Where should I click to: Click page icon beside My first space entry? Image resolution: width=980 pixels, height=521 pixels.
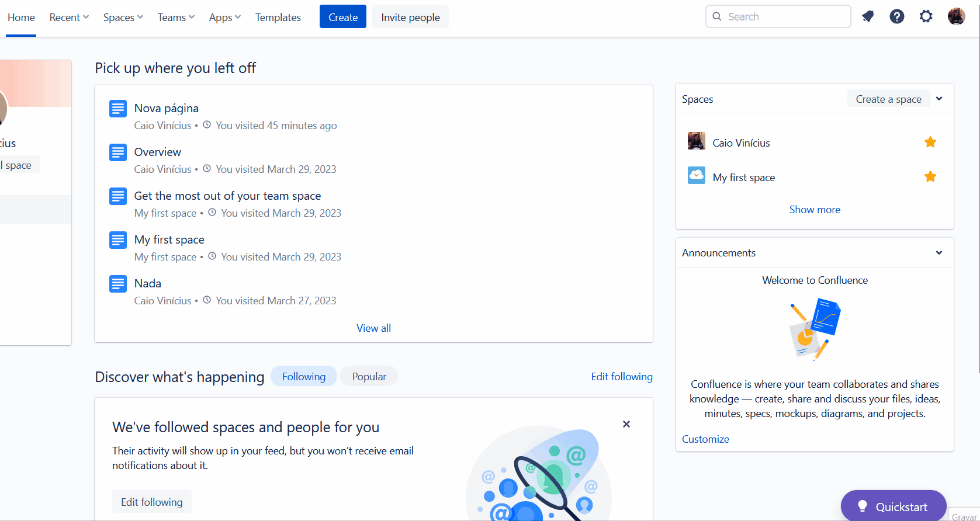(118, 240)
